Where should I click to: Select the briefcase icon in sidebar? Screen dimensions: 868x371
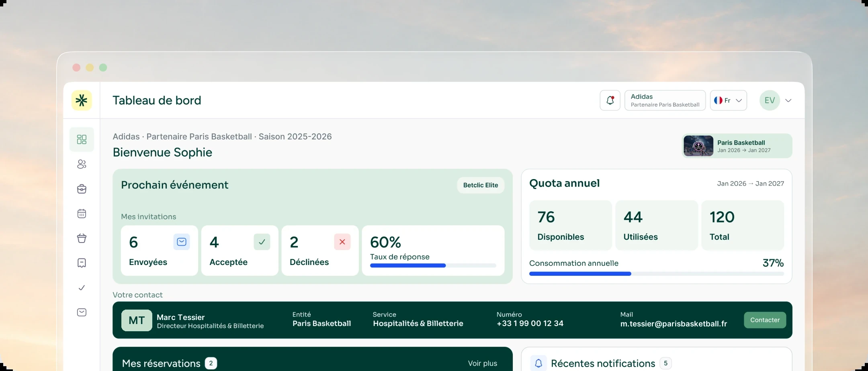82,189
